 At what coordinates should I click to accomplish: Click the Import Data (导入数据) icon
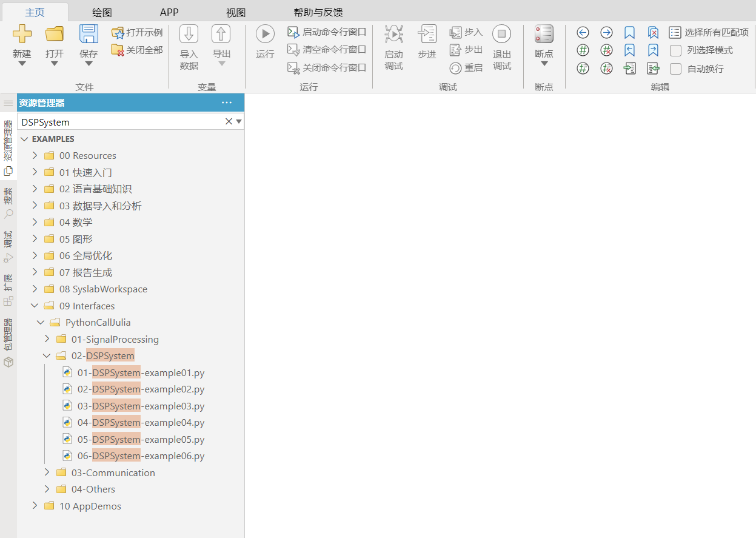189,34
